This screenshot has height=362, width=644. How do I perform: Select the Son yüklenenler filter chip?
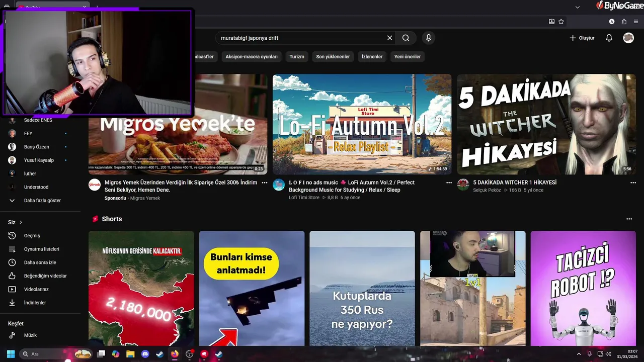[333, 57]
